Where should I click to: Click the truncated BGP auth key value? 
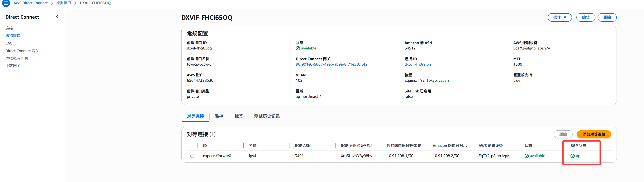tap(358, 156)
